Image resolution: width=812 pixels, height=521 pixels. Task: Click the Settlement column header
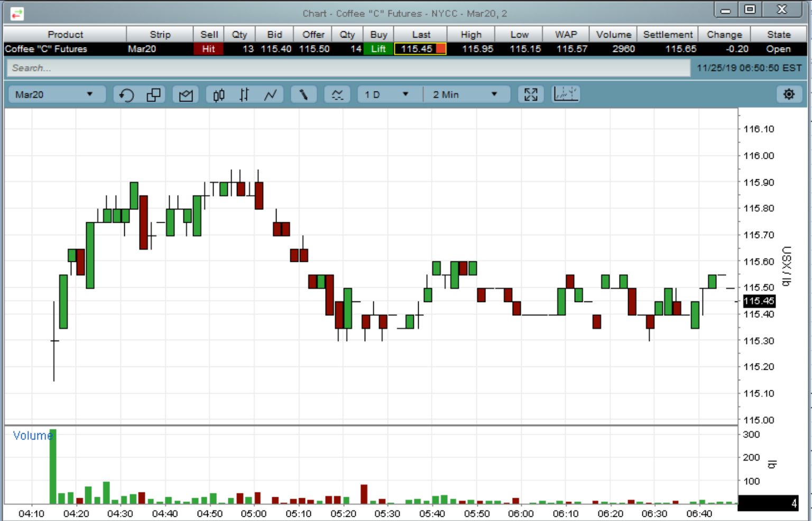pos(668,34)
